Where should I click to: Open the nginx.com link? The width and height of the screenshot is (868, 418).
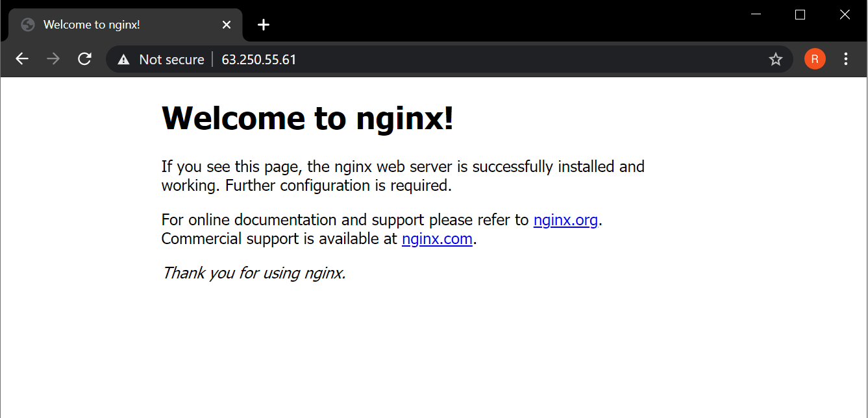click(437, 239)
